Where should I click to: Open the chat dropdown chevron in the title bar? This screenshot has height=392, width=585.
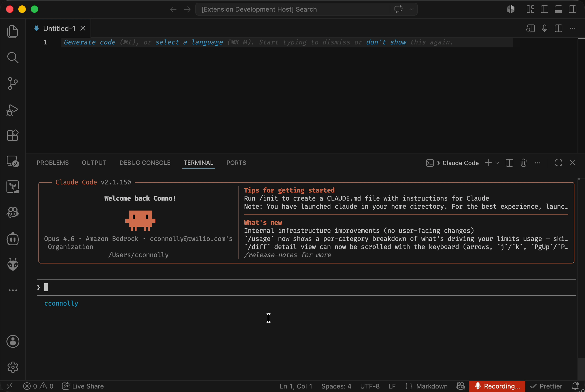411,9
